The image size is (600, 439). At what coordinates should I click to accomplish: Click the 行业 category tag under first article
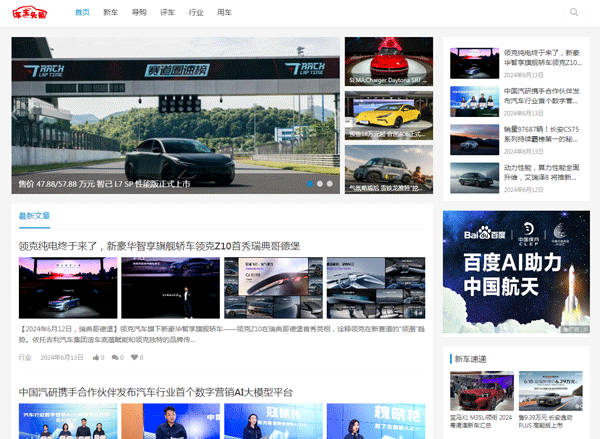click(25, 357)
